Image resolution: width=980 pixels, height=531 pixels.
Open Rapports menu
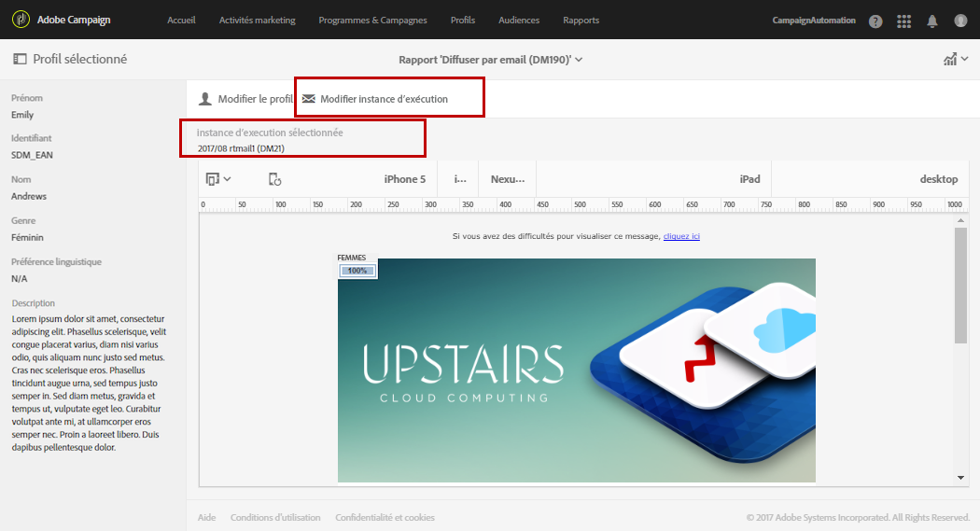(581, 20)
